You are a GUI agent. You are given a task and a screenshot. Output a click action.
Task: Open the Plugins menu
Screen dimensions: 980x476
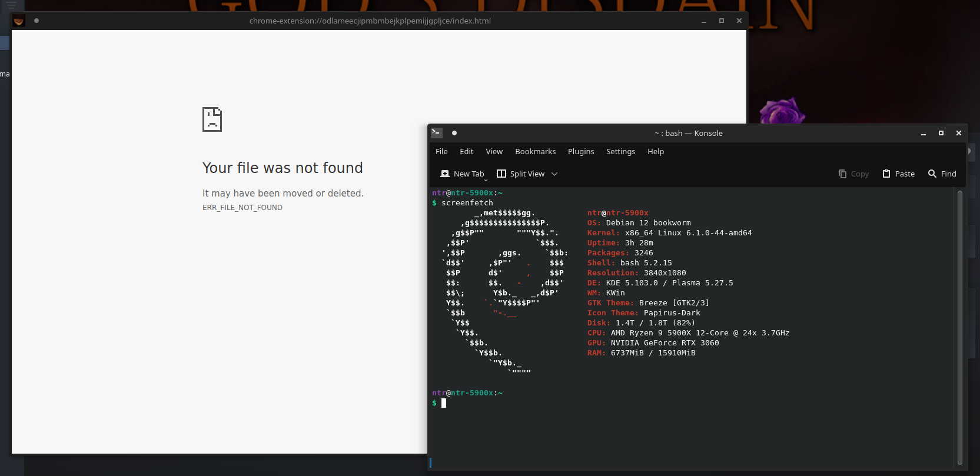(581, 151)
